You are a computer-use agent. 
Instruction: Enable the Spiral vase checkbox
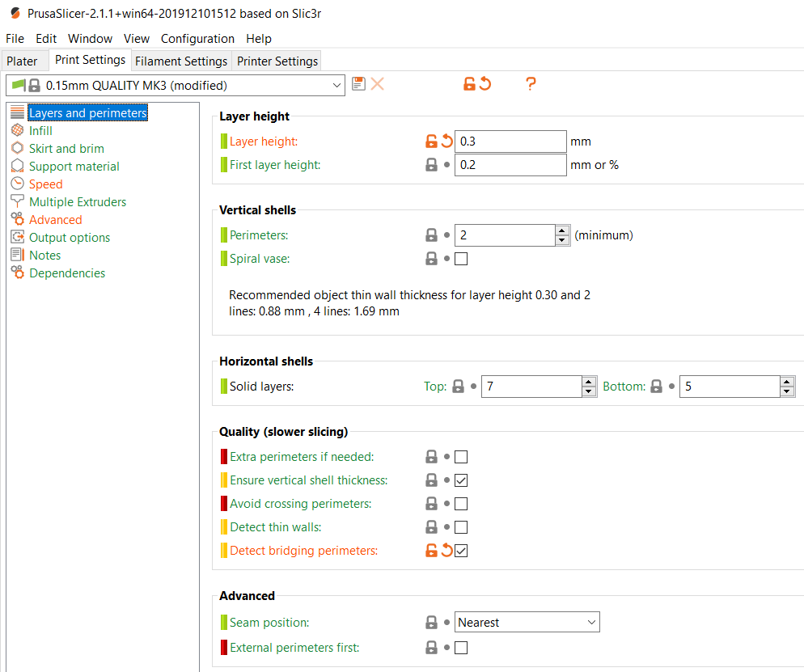coord(461,259)
